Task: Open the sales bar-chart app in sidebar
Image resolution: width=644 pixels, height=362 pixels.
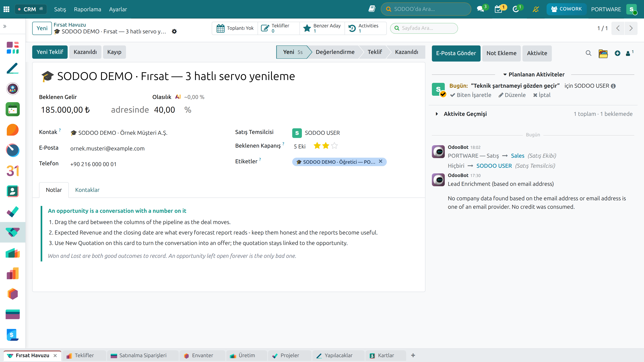Action: coord(12,273)
